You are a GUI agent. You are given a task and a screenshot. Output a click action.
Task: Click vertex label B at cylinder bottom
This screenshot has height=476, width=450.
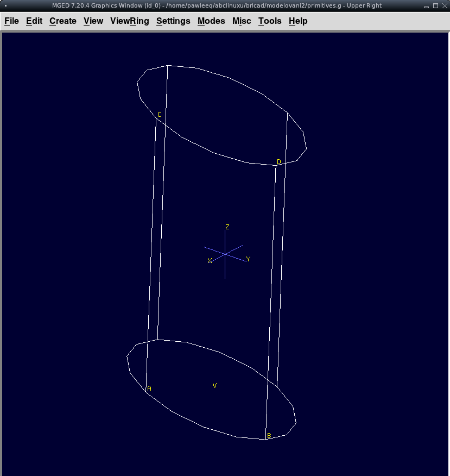(268, 436)
